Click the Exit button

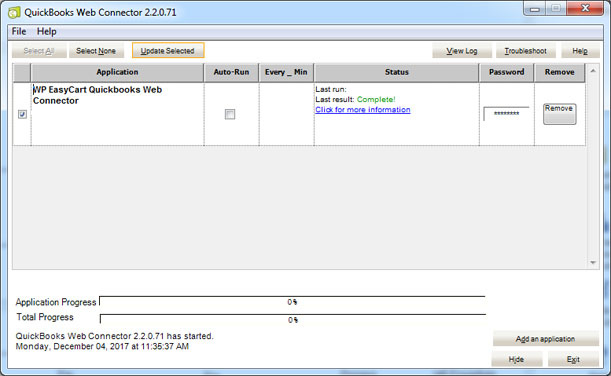click(x=573, y=359)
